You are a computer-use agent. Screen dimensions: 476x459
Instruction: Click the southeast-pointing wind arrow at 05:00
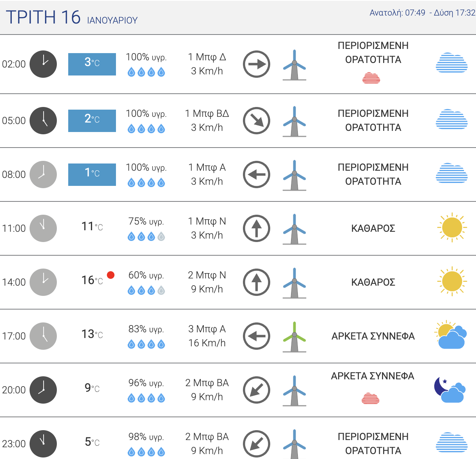(x=257, y=121)
